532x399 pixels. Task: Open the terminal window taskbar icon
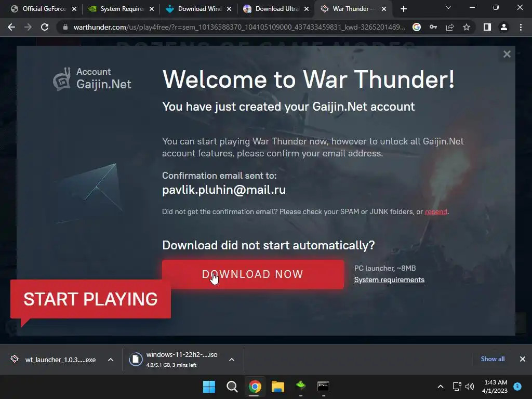(323, 387)
